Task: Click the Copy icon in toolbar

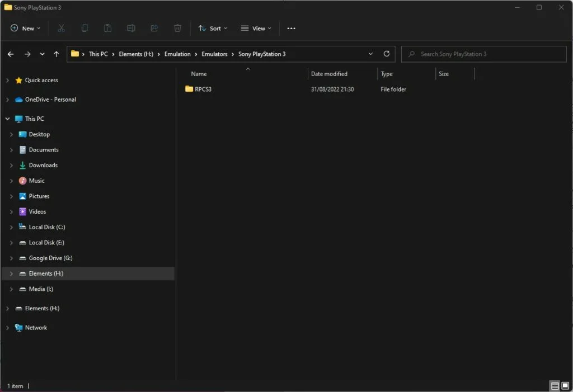Action: 84,28
